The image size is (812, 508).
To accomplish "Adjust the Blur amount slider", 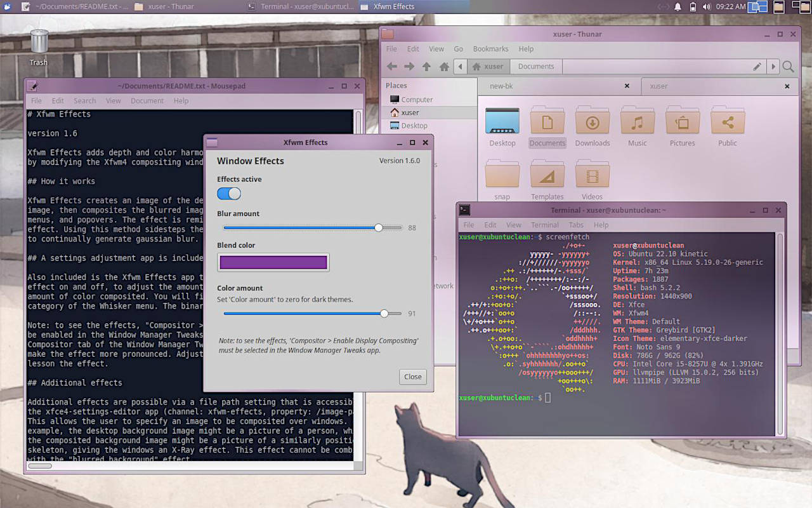I will 313,227.
